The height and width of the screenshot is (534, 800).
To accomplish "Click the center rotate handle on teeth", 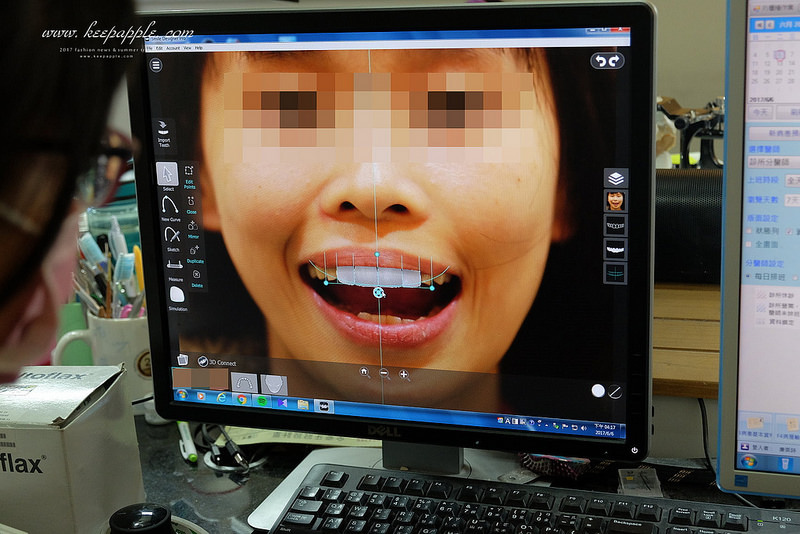I will click(379, 293).
